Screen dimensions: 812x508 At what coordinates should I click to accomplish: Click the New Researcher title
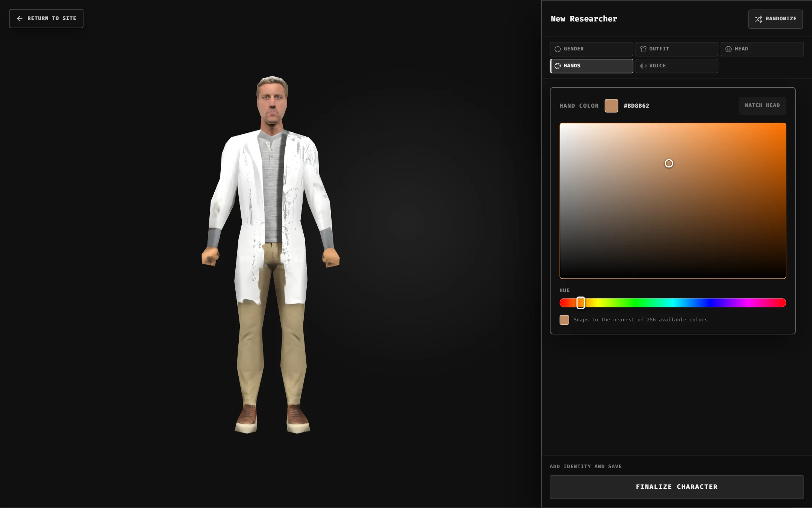584,19
